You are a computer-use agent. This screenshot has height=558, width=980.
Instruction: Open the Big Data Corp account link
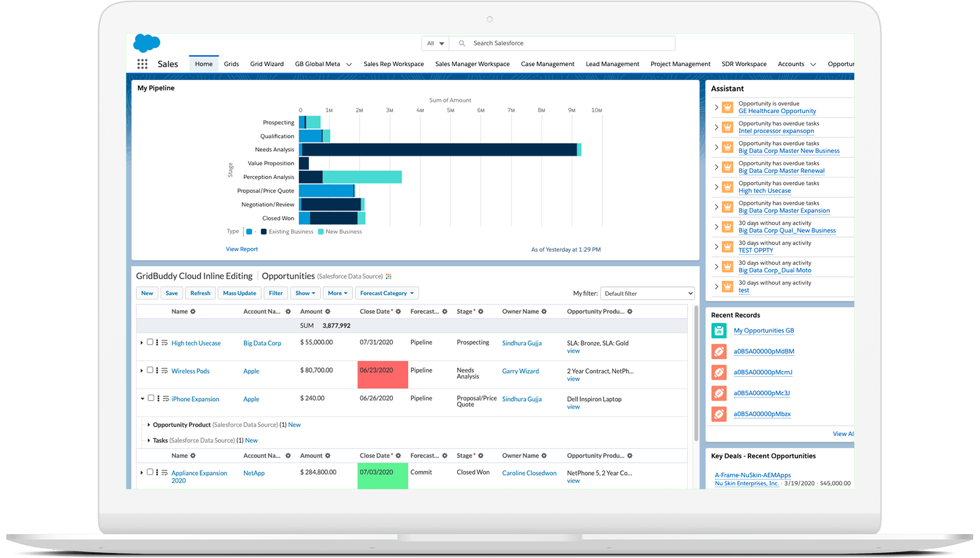(x=262, y=343)
